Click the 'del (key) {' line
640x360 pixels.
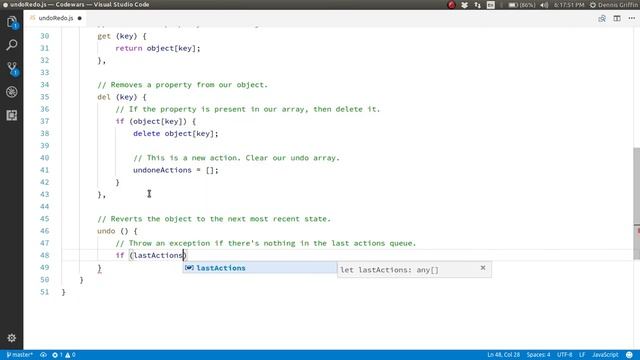(x=122, y=97)
